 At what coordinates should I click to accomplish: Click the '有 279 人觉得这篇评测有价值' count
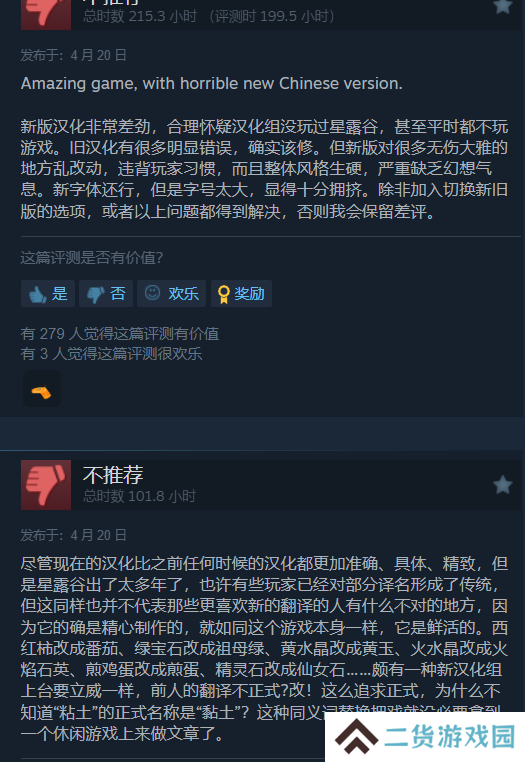pyautogui.click(x=120, y=334)
